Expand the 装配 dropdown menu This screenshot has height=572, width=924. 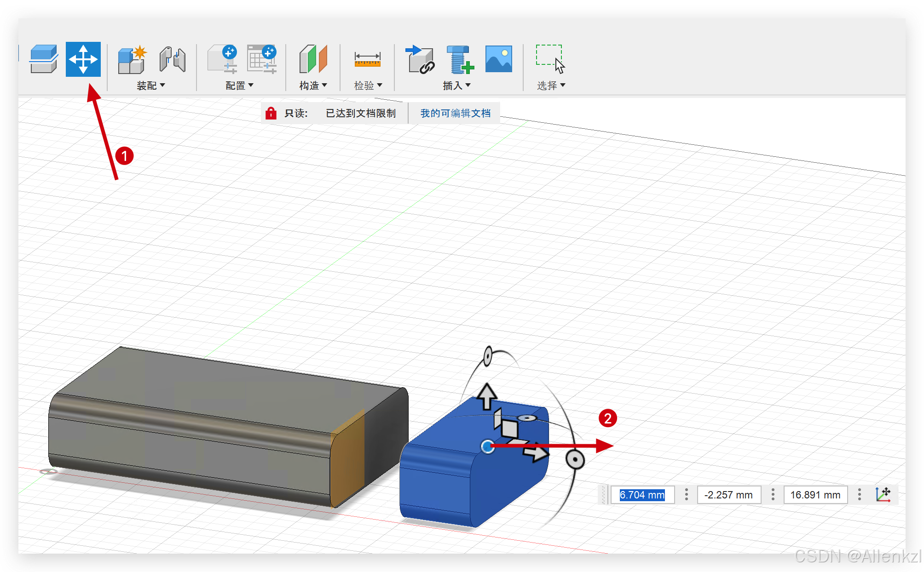[x=151, y=86]
